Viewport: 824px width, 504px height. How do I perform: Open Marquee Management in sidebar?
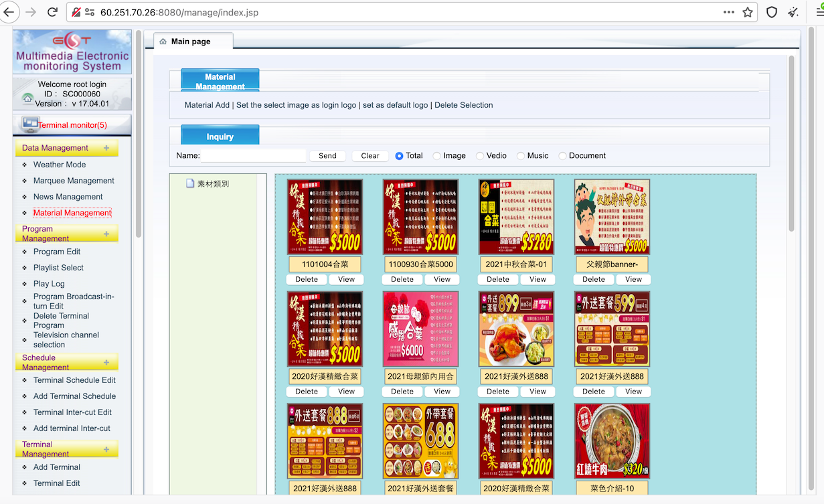click(x=74, y=181)
